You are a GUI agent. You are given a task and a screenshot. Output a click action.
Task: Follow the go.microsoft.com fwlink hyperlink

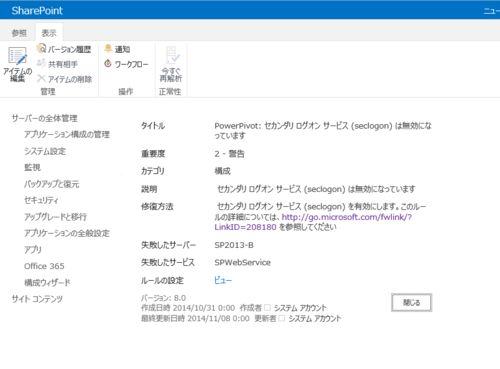tap(313, 222)
